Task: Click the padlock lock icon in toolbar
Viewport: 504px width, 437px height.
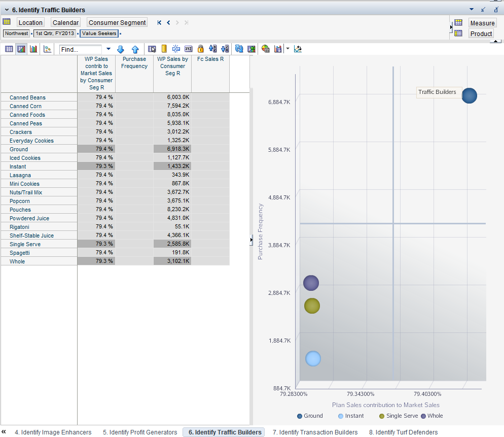Action: [200, 49]
